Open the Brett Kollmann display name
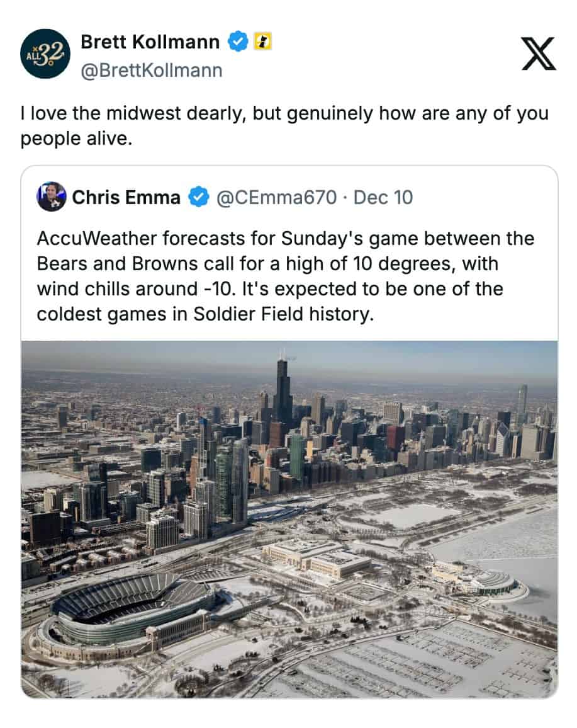The width and height of the screenshot is (577, 728). coord(150,42)
